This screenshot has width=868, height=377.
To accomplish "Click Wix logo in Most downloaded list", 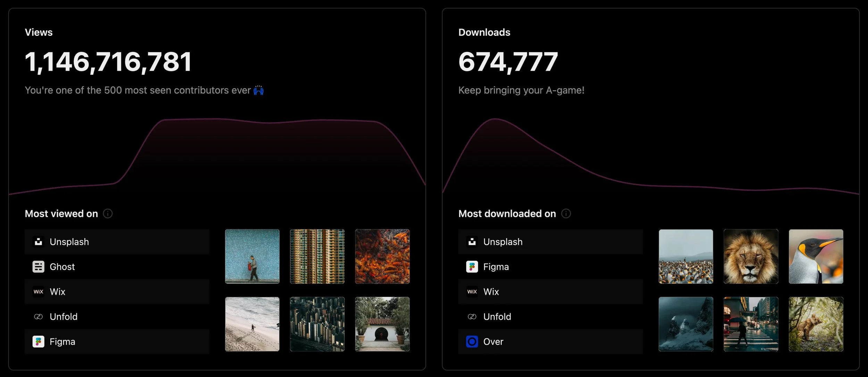I will click(x=472, y=292).
